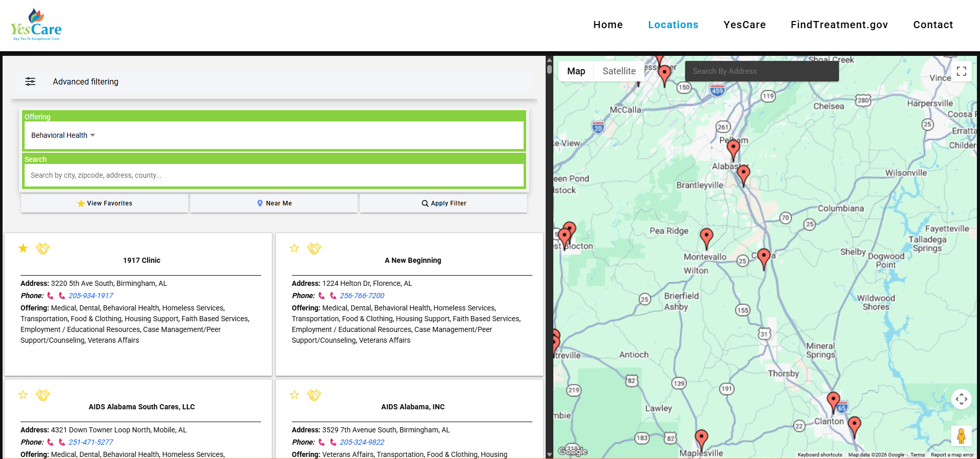
Task: Toggle favorite star for 1917 Clinic
Action: point(23,248)
